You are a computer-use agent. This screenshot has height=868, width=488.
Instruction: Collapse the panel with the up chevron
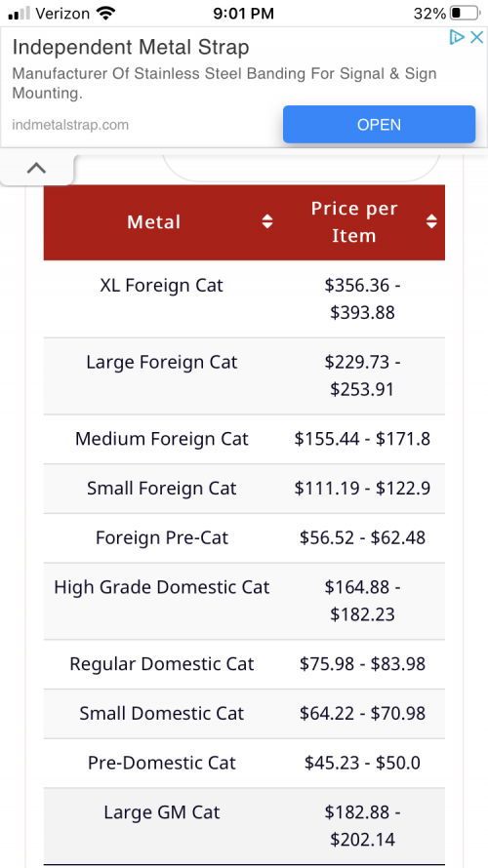tap(36, 168)
